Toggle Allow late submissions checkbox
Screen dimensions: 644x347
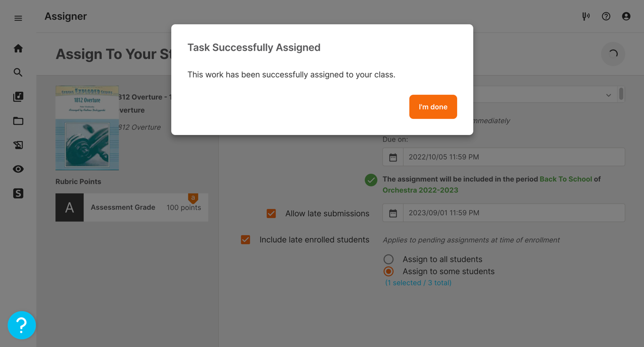271,214
